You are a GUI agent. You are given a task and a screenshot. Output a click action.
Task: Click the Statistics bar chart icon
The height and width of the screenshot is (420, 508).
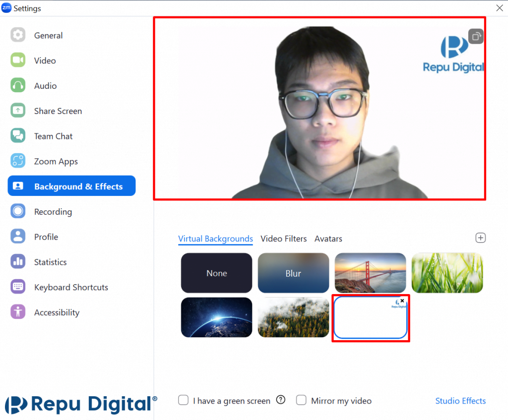[18, 262]
